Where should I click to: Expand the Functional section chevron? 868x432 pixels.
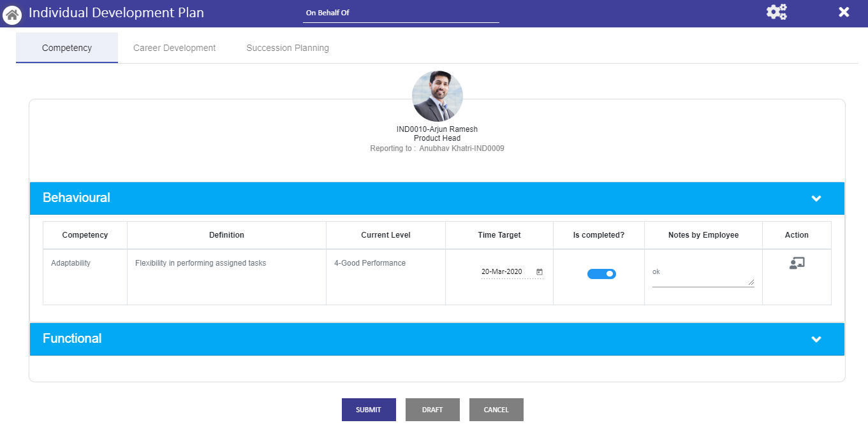816,340
